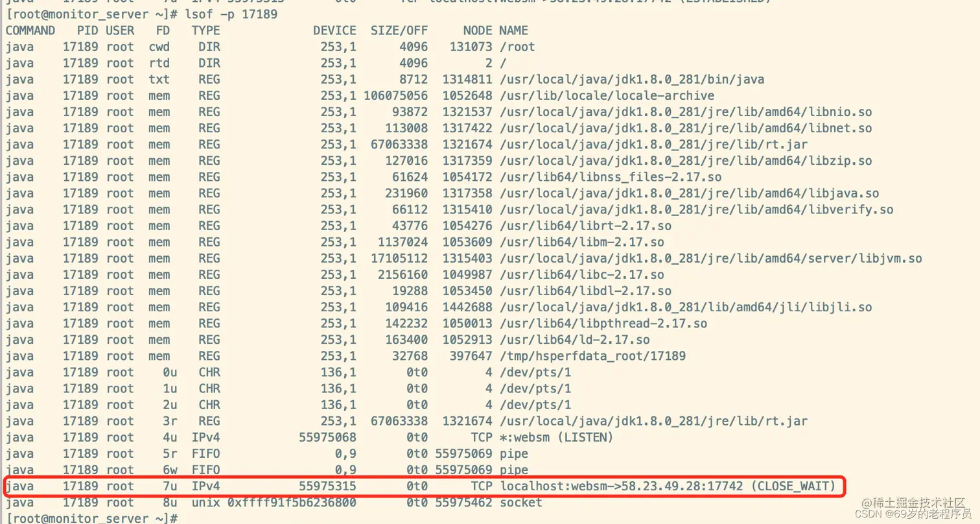This screenshot has height=524, width=980.
Task: Click '/dev/pts/1' in the 0u row
Action: [x=535, y=372]
